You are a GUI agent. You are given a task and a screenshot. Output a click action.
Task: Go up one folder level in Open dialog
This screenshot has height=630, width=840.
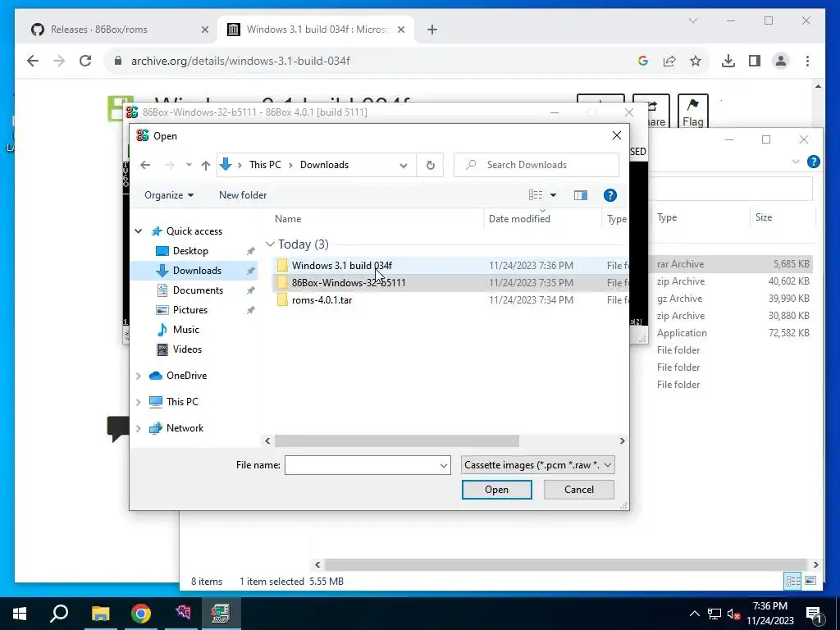coord(206,165)
